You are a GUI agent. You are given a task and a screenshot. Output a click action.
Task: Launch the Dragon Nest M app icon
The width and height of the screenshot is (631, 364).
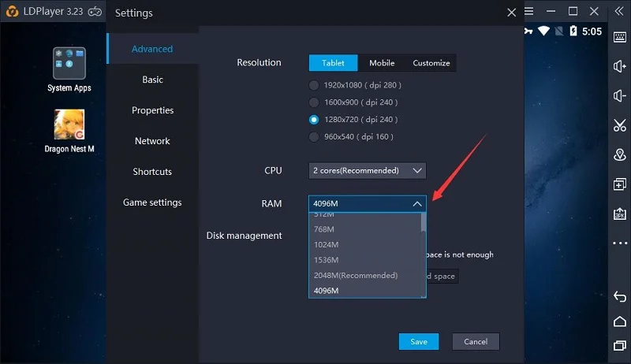click(x=69, y=124)
